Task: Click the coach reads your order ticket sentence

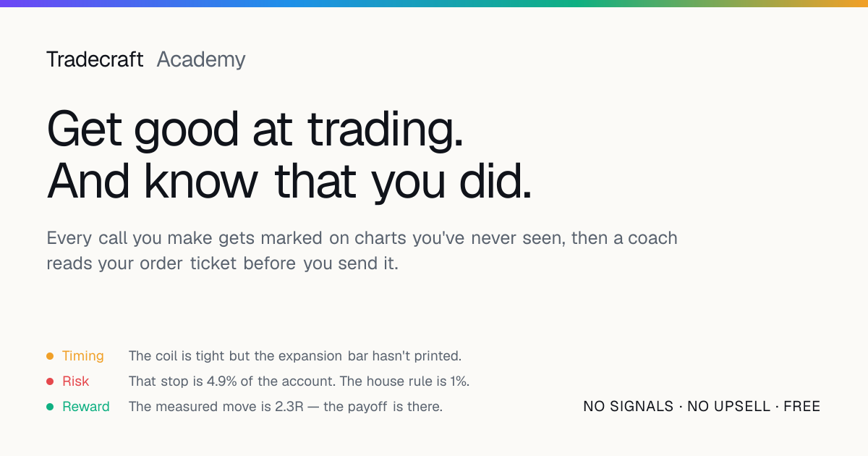Action: point(222,263)
